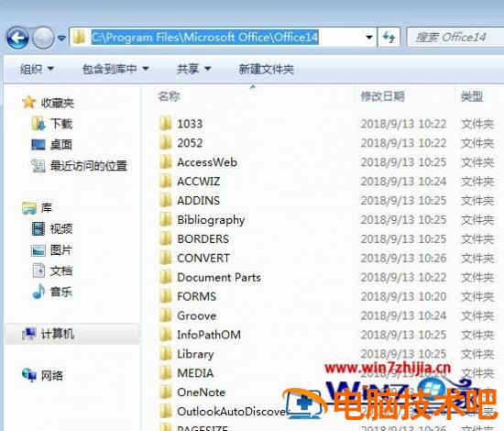Select 收藏夹 in the navigation pane
Viewport: 504px width, 431px height.
(x=58, y=103)
